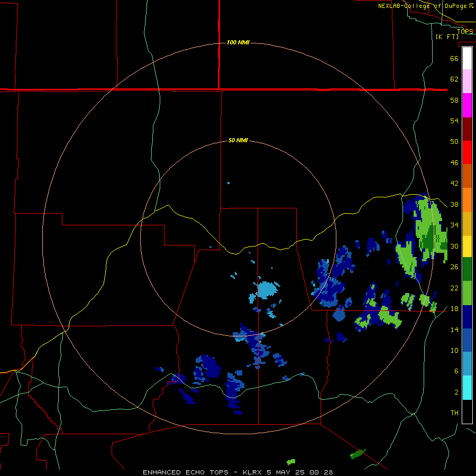
Task: Pick the medium blue legend swatch
Action: pos(467,340)
